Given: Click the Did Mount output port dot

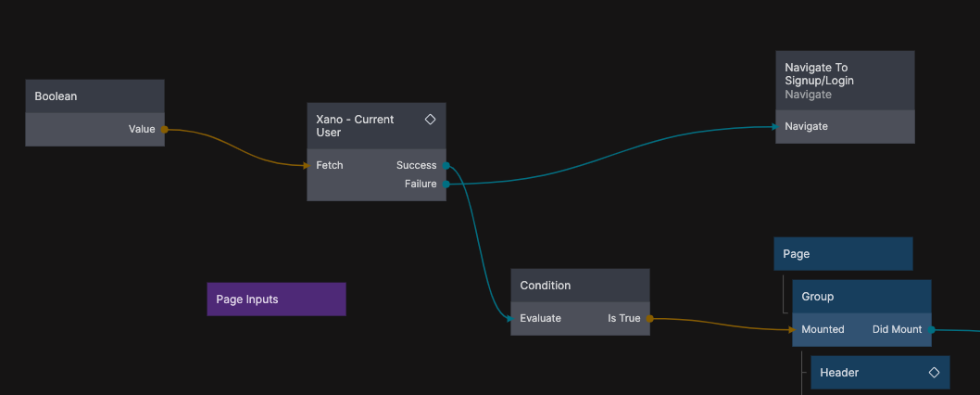Looking at the screenshot, I should click(x=932, y=330).
